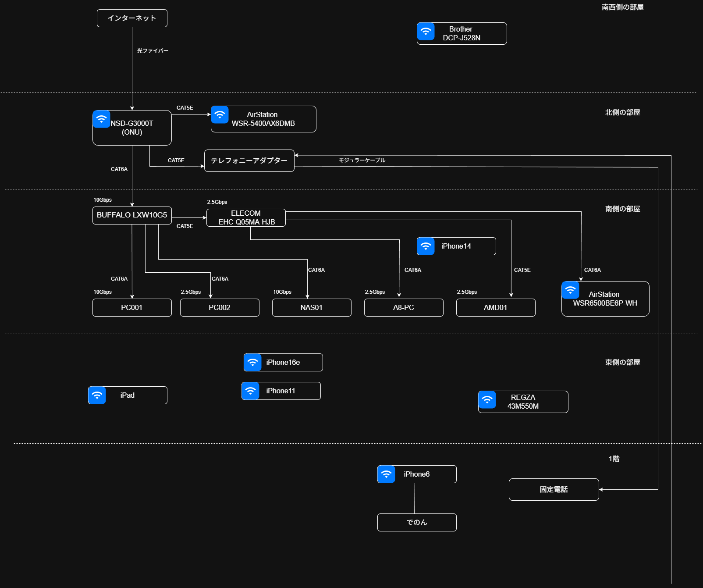The height and width of the screenshot is (588, 703).
Task: Select the REGZA 43M550M node
Action: click(x=523, y=402)
